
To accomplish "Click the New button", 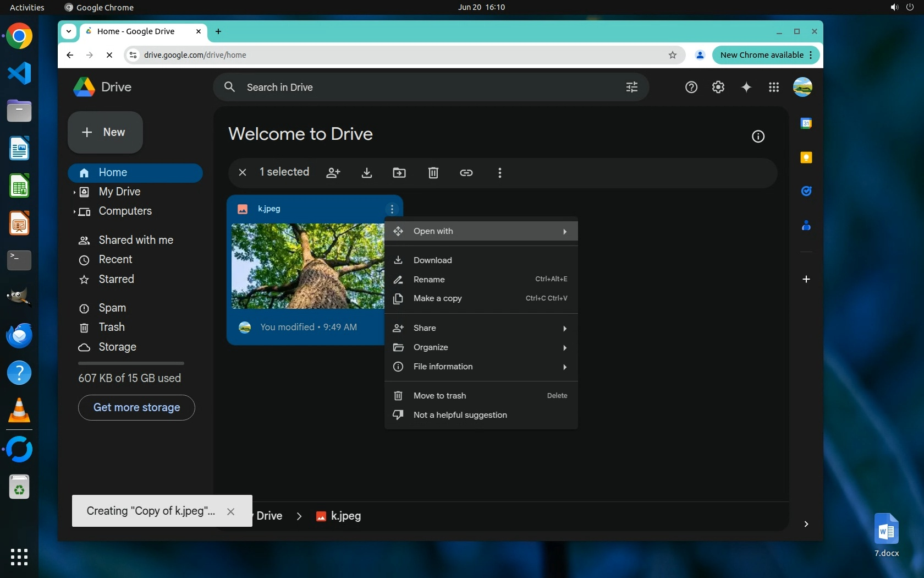I will (105, 133).
